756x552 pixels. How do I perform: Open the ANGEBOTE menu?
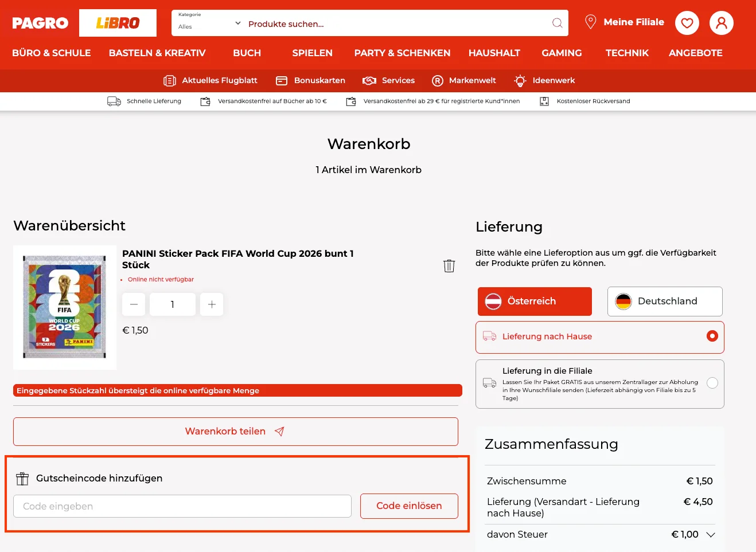(695, 53)
